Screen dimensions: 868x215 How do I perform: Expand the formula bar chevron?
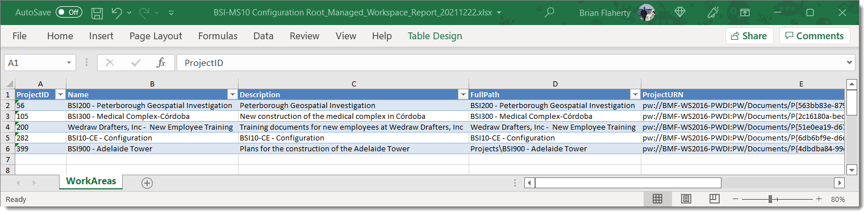pyautogui.click(x=850, y=63)
